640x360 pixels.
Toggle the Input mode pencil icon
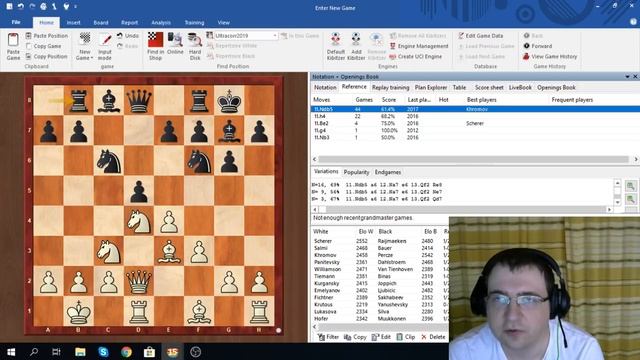[x=105, y=40]
